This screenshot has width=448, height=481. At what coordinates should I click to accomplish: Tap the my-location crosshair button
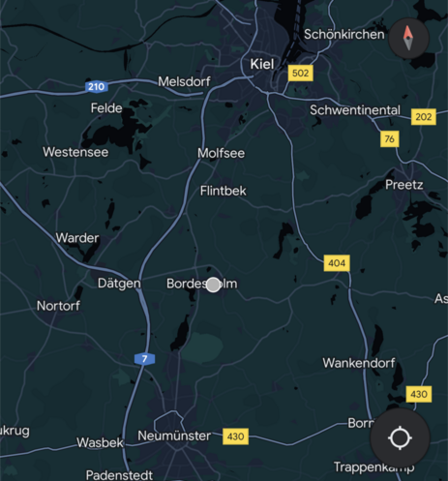[400, 438]
